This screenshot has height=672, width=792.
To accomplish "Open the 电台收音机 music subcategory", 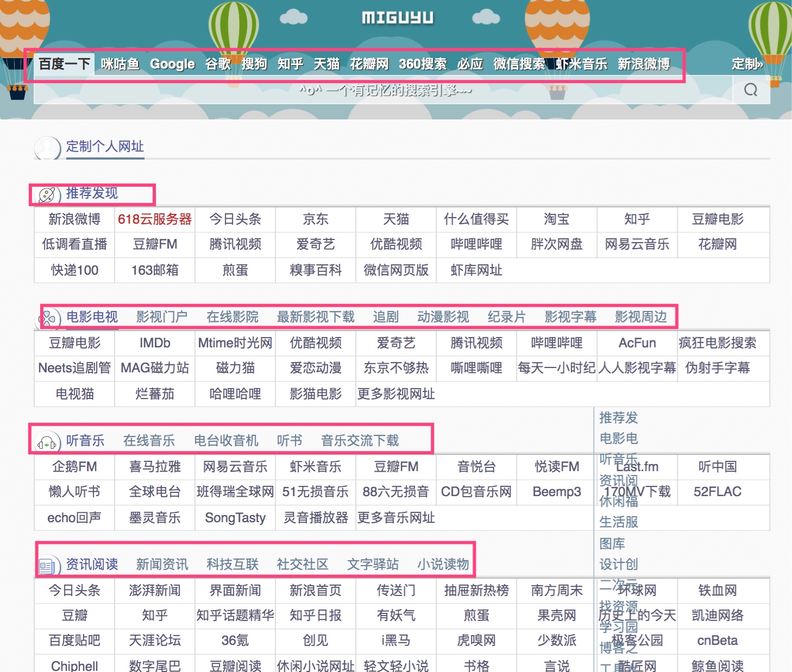I will [226, 441].
